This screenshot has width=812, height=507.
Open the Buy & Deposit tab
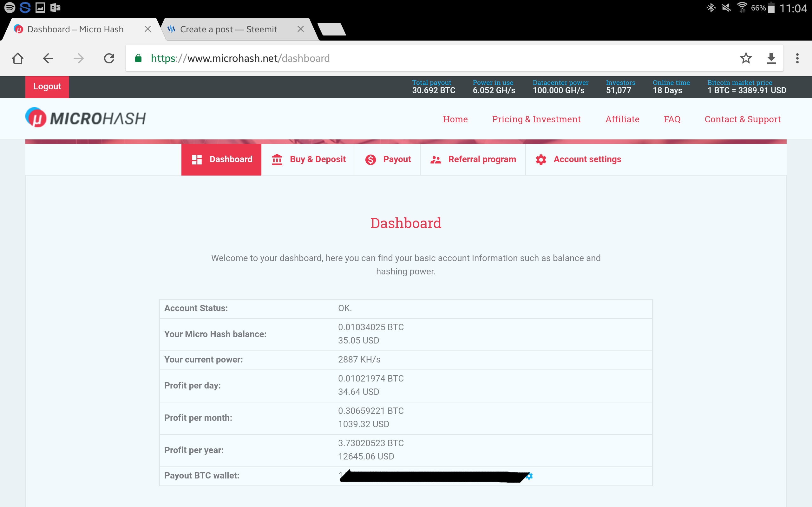[x=308, y=159]
